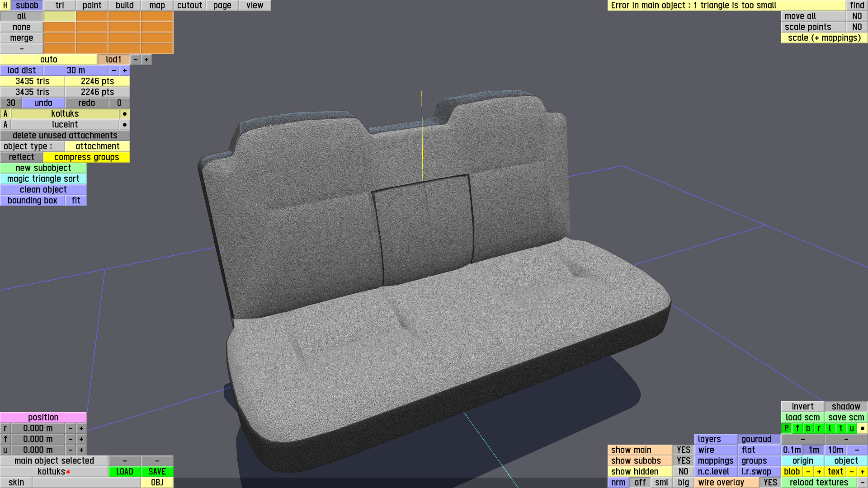
Task: Toggle show hidden NO value
Action: pos(683,472)
